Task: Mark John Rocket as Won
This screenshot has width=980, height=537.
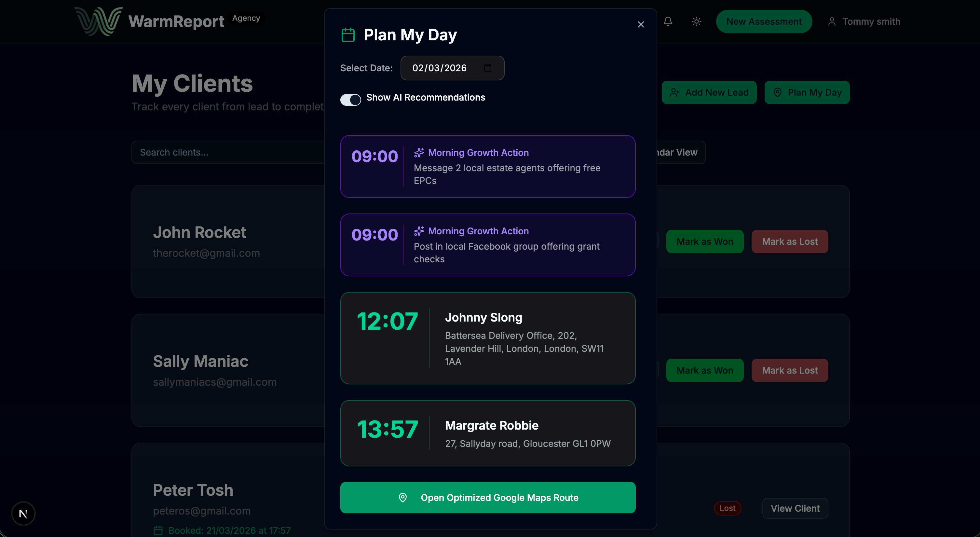Action: tap(704, 241)
